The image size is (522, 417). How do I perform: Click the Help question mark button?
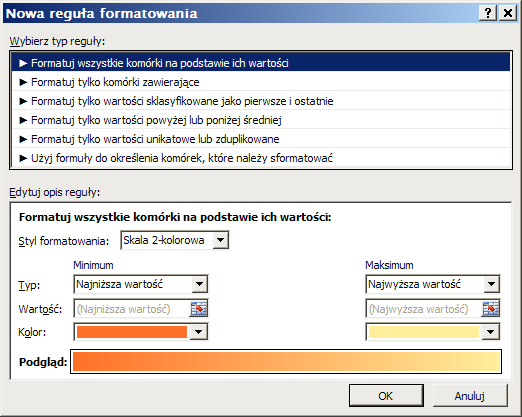tap(488, 13)
